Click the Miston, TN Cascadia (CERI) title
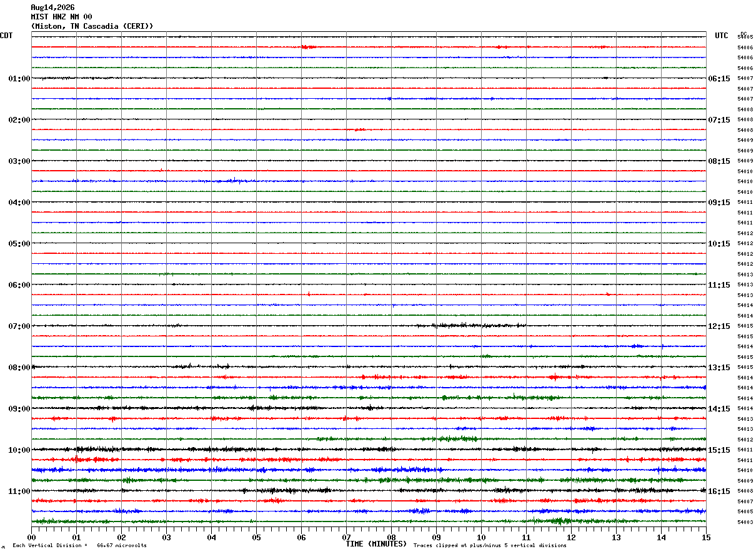 [92, 26]
